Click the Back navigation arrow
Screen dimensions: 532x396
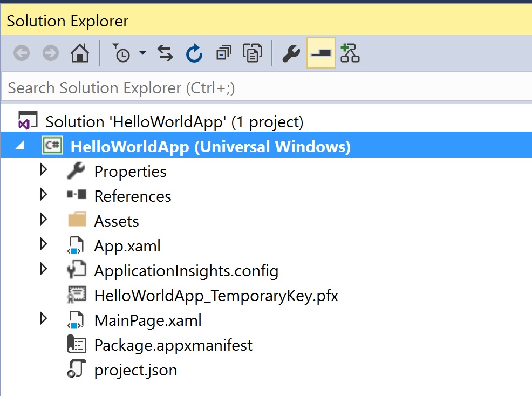22,53
